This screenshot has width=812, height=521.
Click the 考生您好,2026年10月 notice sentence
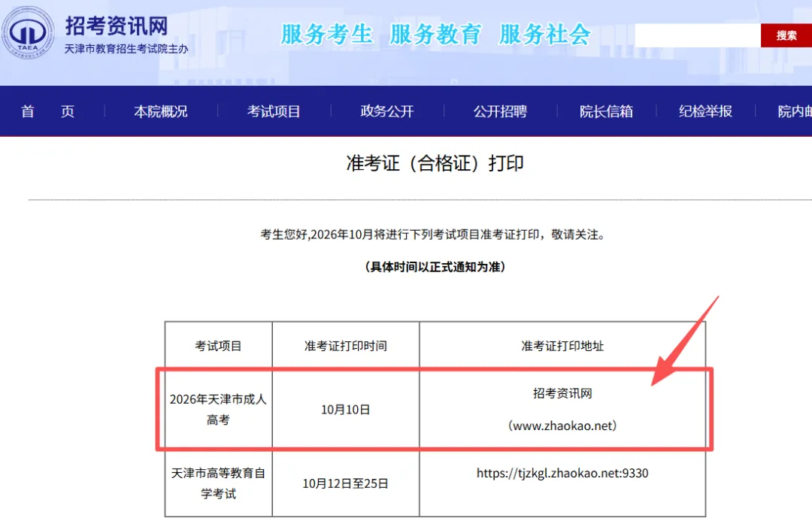click(x=433, y=235)
